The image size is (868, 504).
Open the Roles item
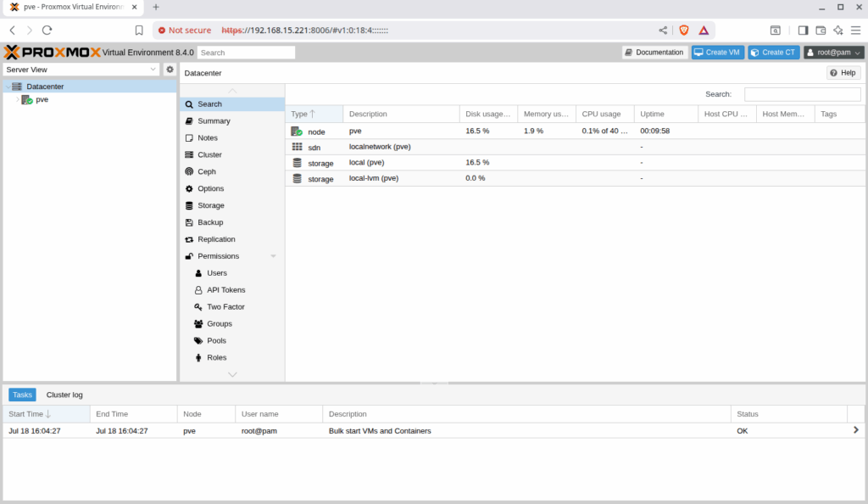[232, 357]
